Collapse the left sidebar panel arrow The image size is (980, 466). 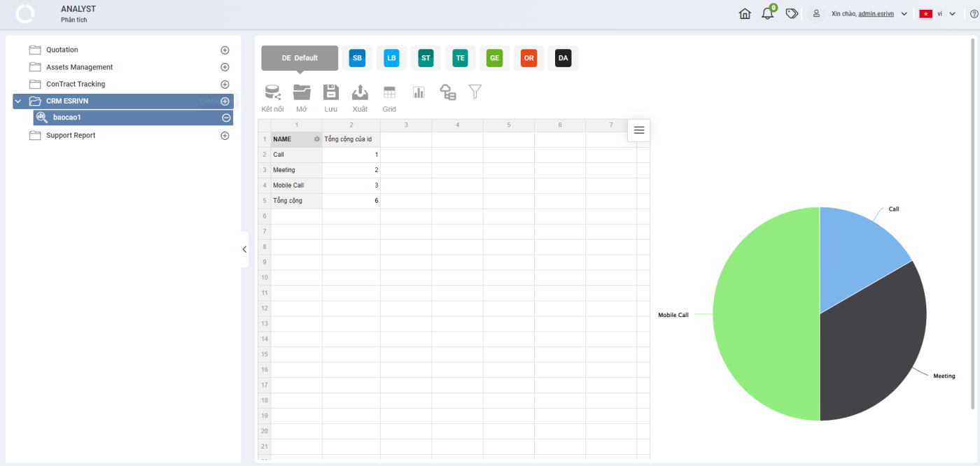(244, 250)
